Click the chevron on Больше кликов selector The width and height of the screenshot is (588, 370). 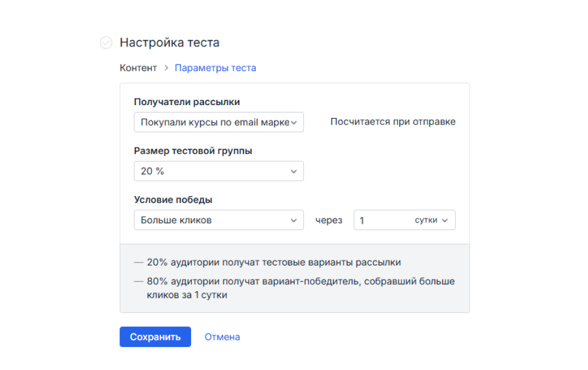pos(294,220)
